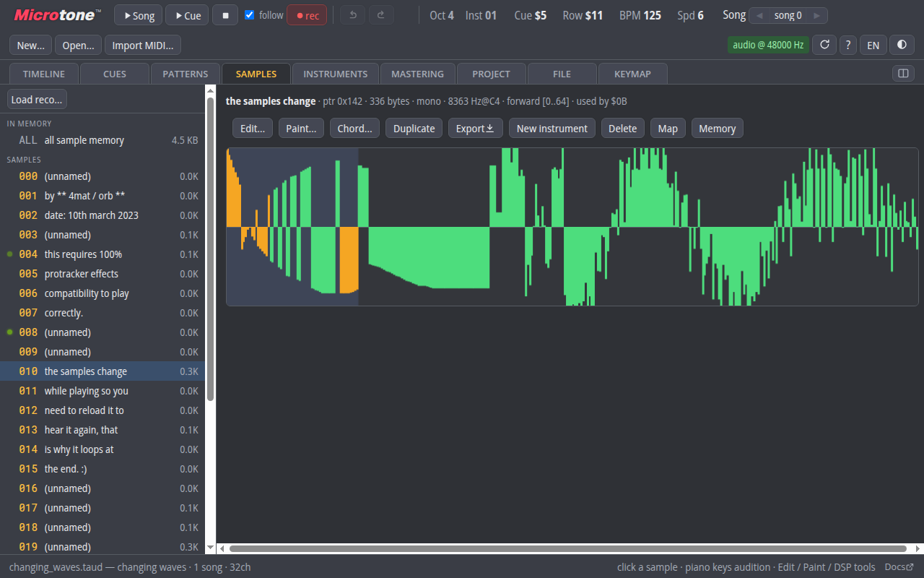This screenshot has width=924, height=578.
Task: Click the Microtone logo
Action: [x=57, y=15]
